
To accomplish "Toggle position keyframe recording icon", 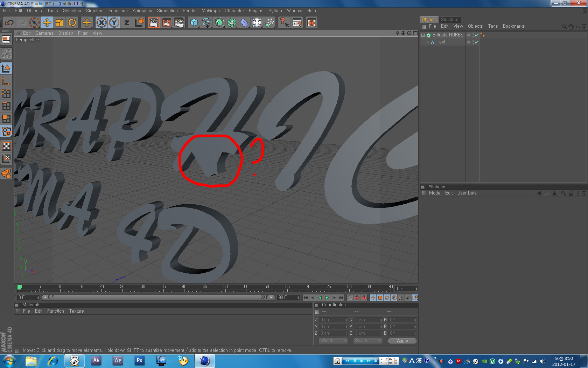I will pyautogui.click(x=373, y=298).
